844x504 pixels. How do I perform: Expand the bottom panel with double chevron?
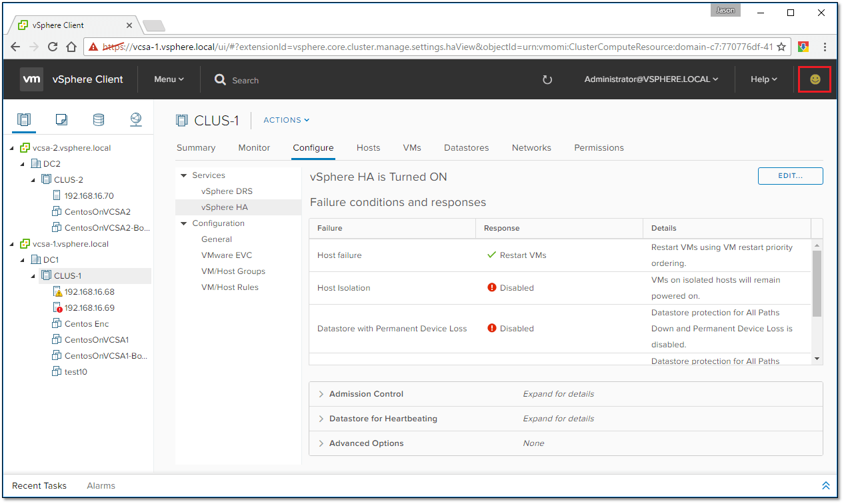[826, 485]
